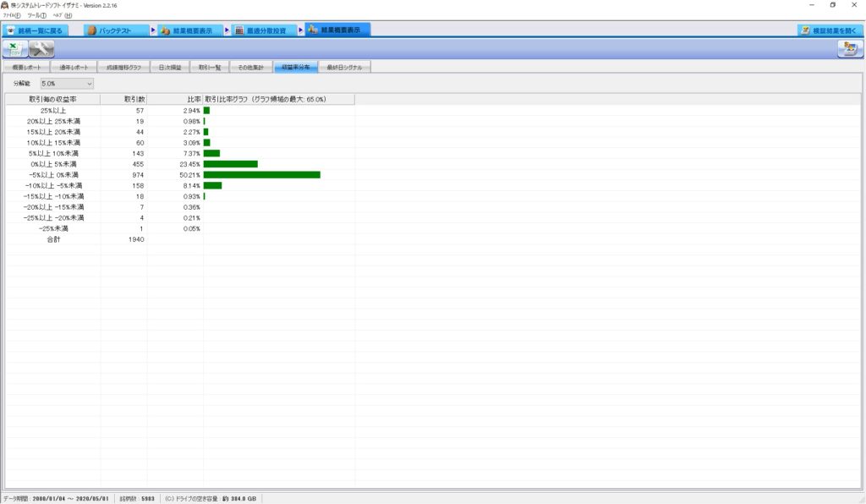Screen dimensions: 866x504
Task: Go to the バックテスト step
Action: click(117, 30)
